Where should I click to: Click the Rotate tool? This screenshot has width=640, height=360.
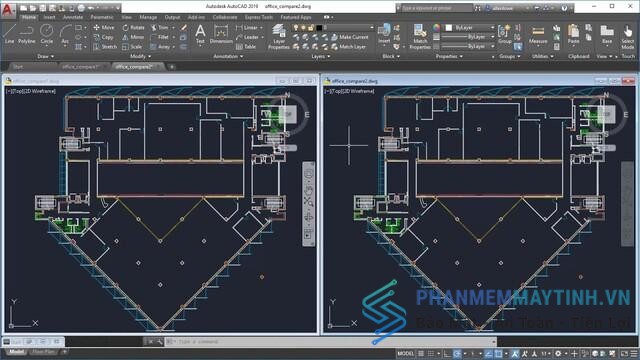click(x=133, y=27)
